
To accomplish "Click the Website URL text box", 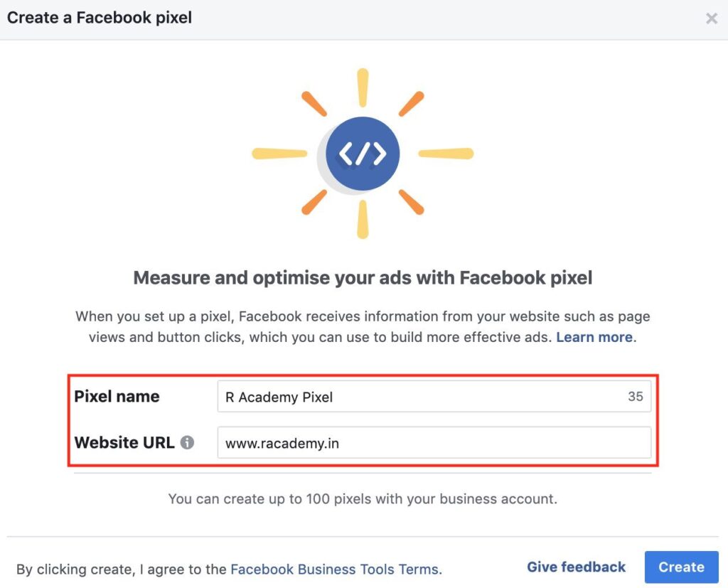I will coord(434,442).
